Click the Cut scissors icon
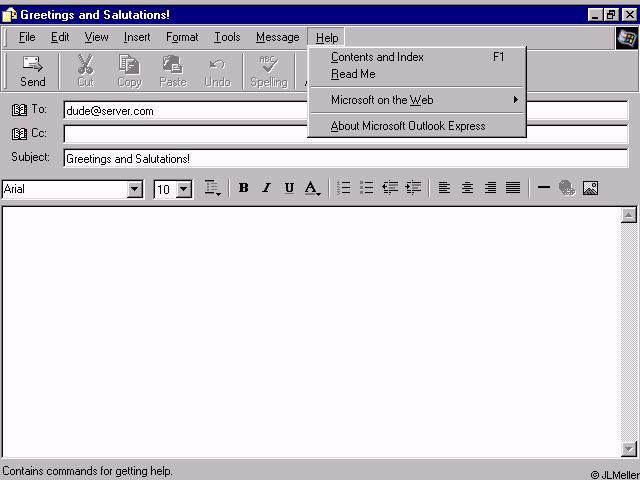640x480 pixels. point(86,64)
